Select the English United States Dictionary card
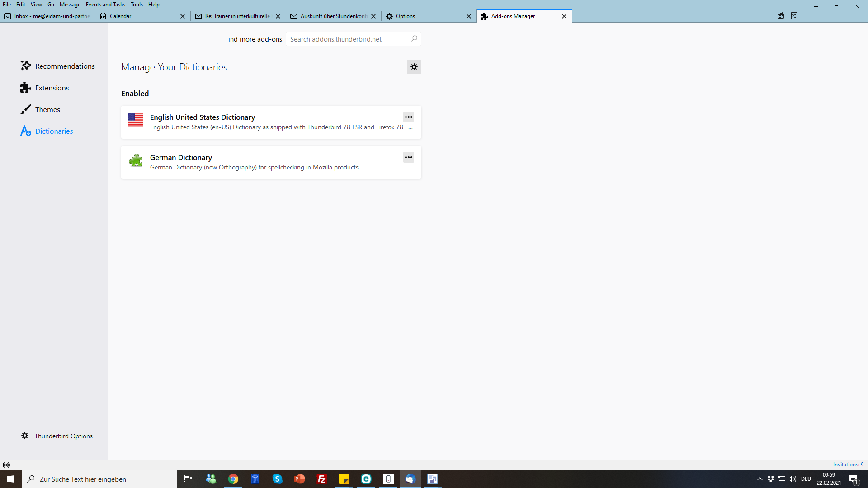This screenshot has width=868, height=488. (271, 122)
